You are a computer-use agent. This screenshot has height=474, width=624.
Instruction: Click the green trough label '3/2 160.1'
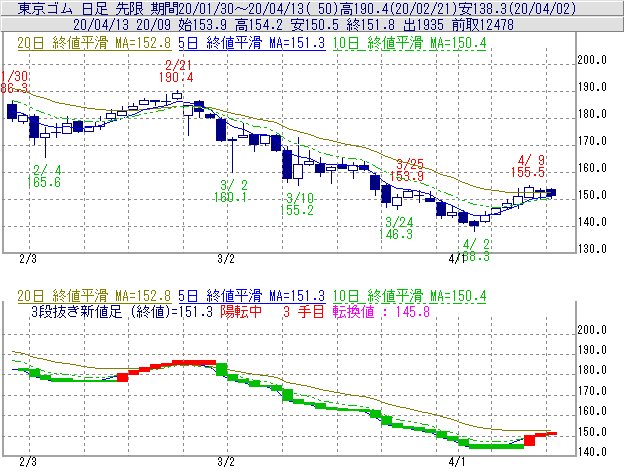(230, 191)
